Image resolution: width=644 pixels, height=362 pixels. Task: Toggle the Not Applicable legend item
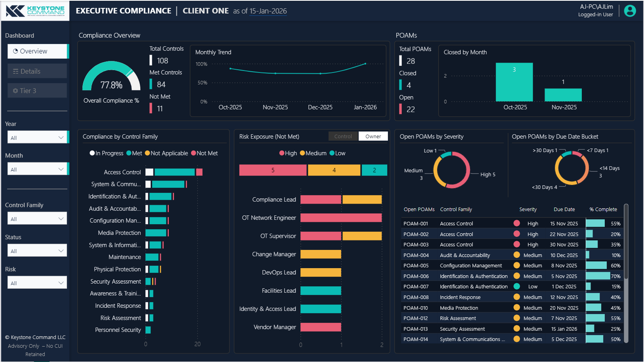(166, 153)
